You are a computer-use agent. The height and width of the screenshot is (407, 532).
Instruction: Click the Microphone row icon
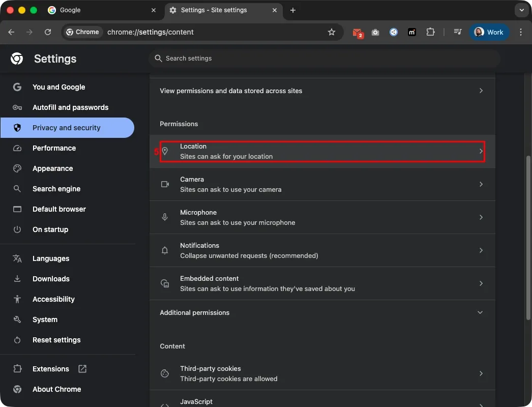tap(165, 217)
